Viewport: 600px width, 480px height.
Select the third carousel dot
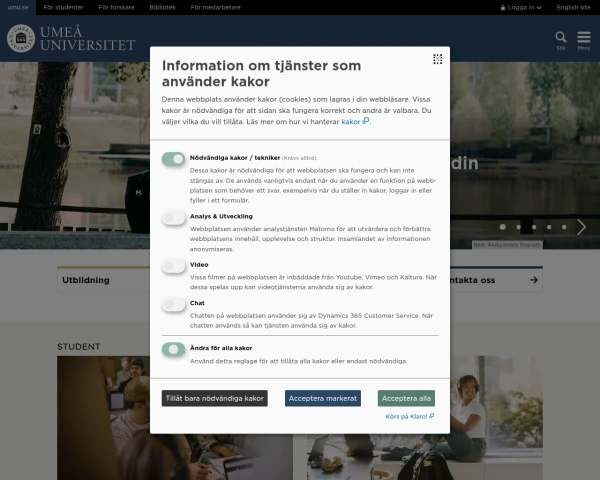coord(534,227)
